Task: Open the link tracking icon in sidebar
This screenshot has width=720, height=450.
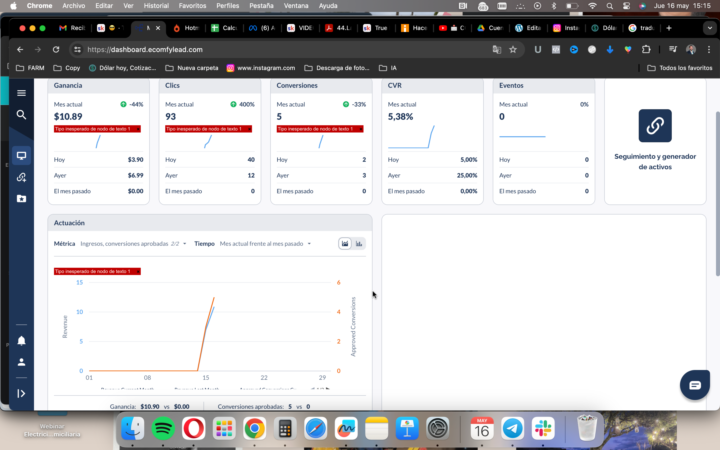Action: [21, 177]
